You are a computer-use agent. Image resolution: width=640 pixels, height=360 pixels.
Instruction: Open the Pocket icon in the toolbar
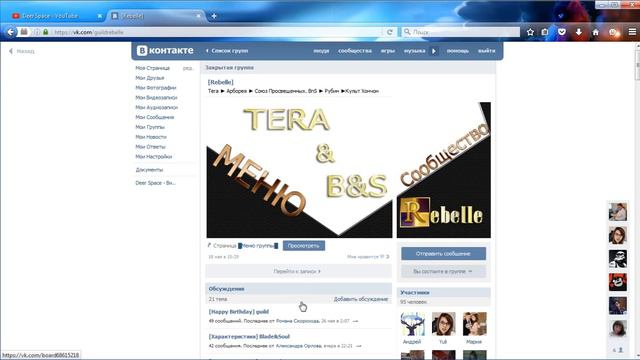(x=562, y=32)
